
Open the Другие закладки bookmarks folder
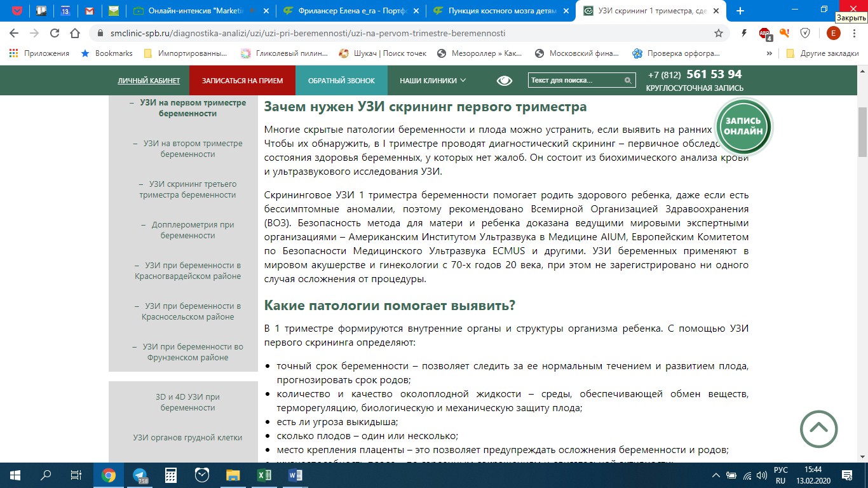coord(823,53)
